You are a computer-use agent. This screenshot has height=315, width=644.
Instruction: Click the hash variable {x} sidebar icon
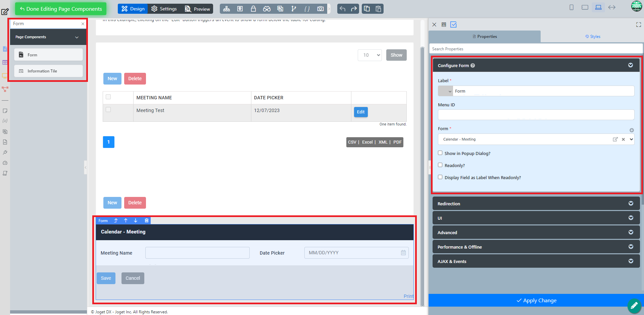5,121
